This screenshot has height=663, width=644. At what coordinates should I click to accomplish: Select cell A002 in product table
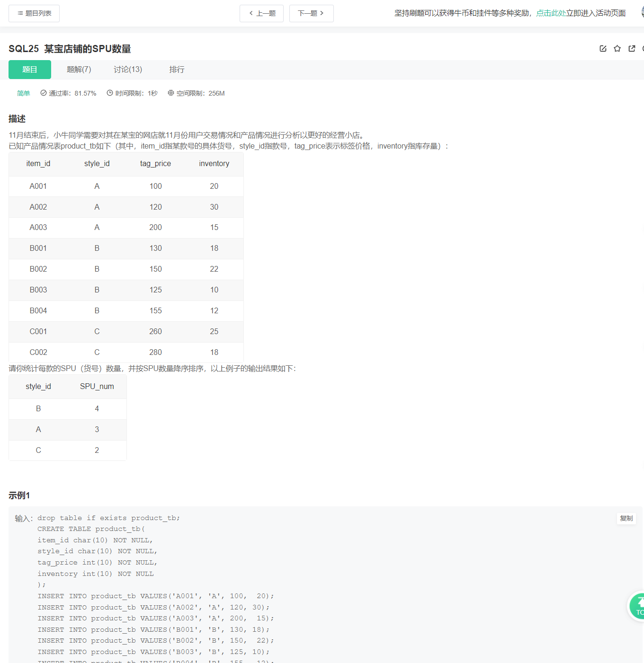coord(38,207)
